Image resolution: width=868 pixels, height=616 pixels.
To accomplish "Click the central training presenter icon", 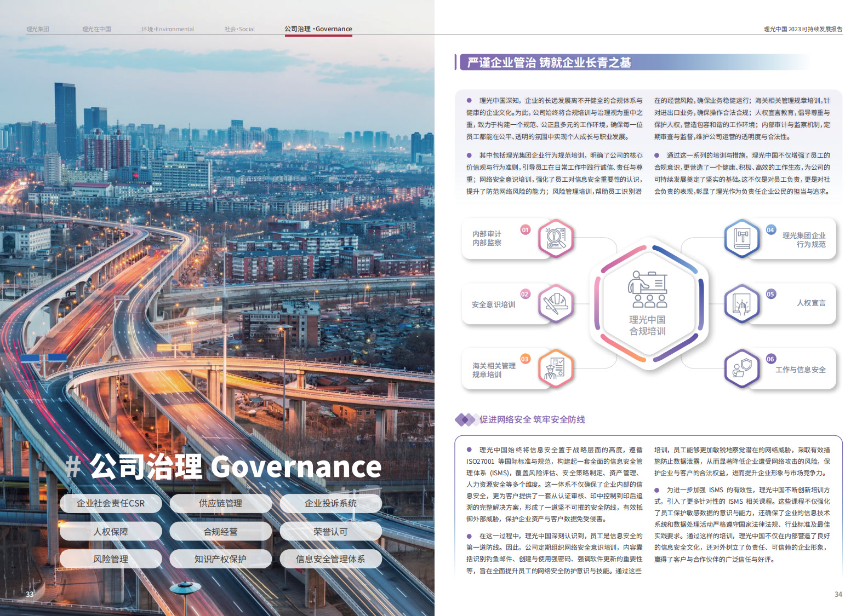I will 648,289.
